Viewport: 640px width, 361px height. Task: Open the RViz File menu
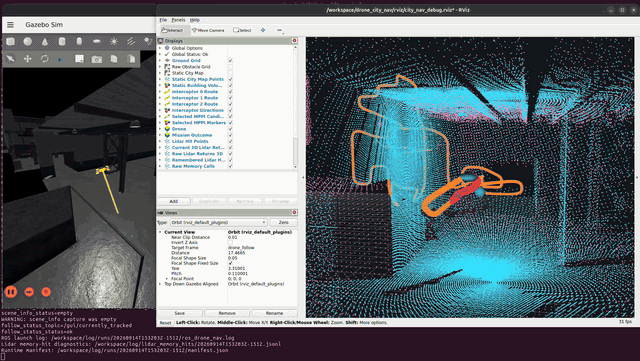163,20
